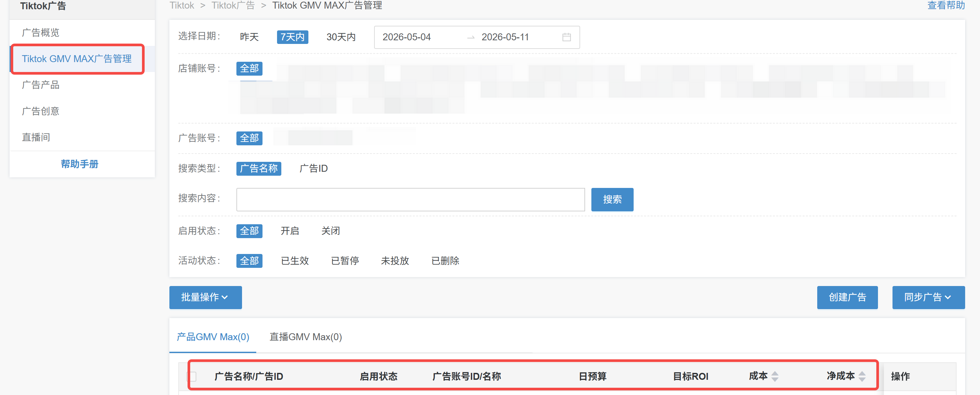
Task: Filter 启用状态 by 开启
Action: coord(290,231)
